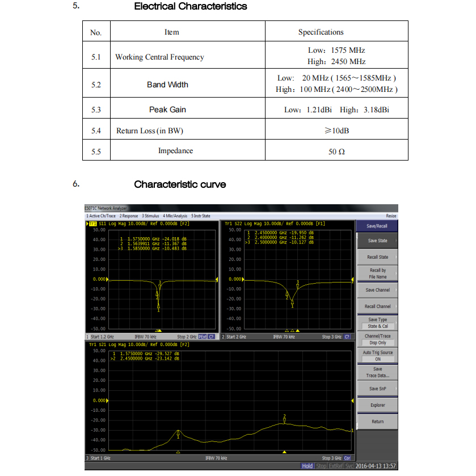Screen dimensions: 476x476
Task: Click the Return softkey
Action: [x=377, y=422]
